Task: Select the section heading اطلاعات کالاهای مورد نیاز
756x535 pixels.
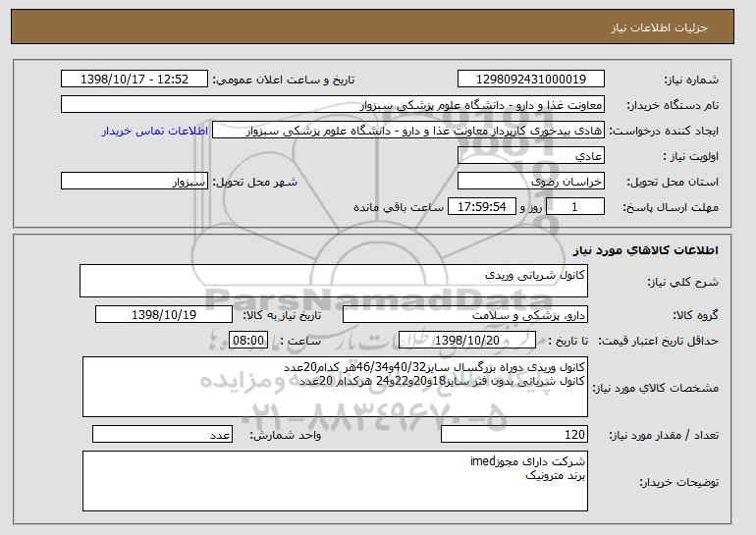Action: 646,249
